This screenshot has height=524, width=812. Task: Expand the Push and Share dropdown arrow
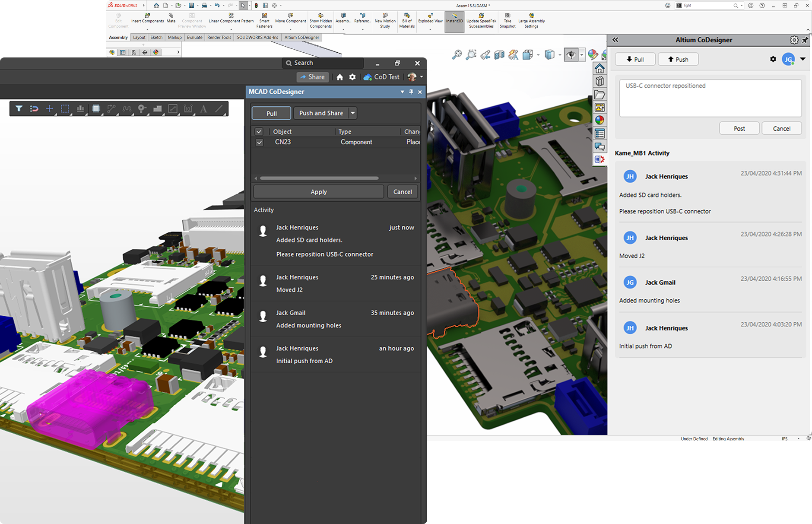pos(353,113)
